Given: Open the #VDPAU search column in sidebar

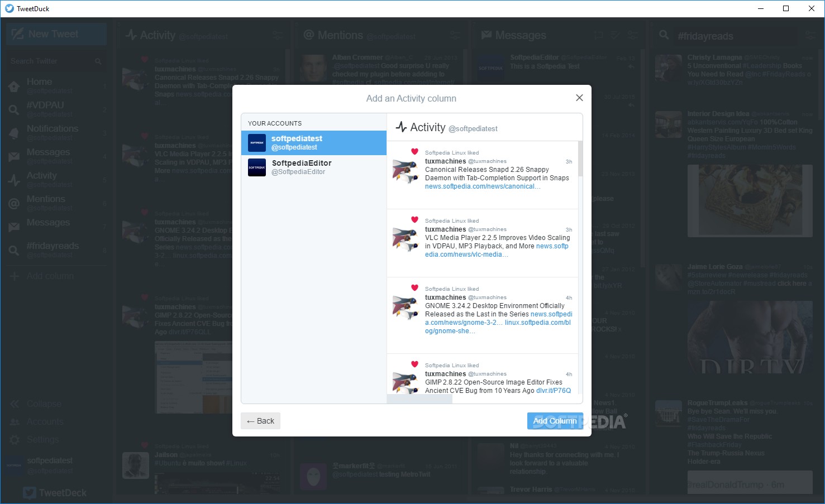Looking at the screenshot, I should (56, 109).
